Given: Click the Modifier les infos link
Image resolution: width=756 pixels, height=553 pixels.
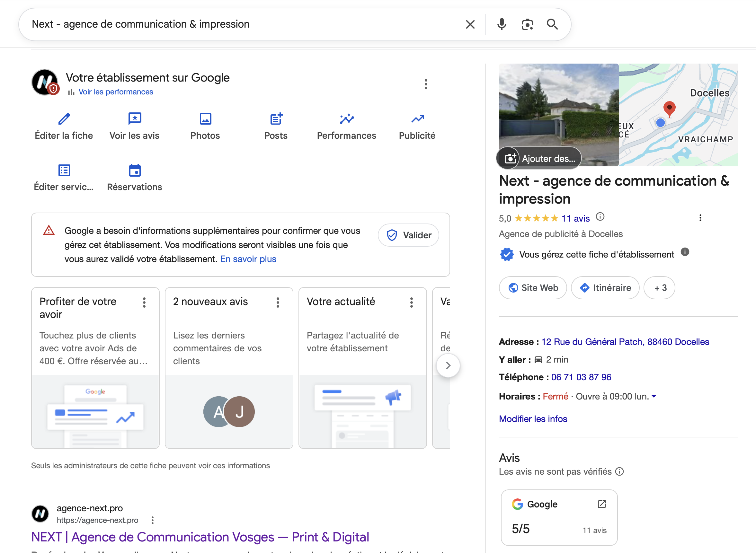Looking at the screenshot, I should coord(533,419).
